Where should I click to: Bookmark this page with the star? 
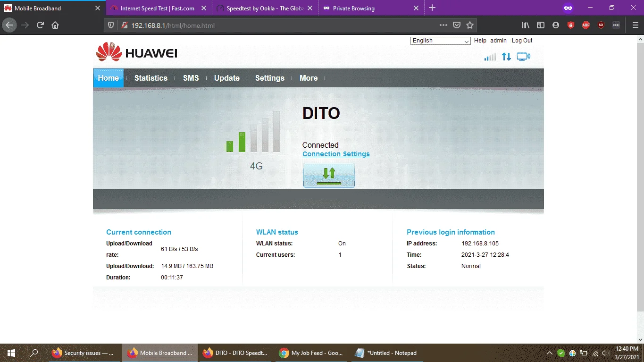(470, 25)
